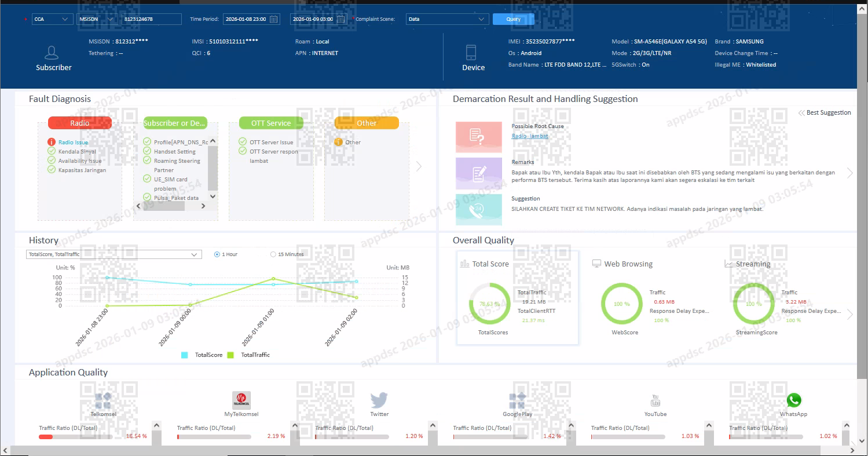The image size is (868, 456).
Task: Click the start time period field
Action: point(251,19)
